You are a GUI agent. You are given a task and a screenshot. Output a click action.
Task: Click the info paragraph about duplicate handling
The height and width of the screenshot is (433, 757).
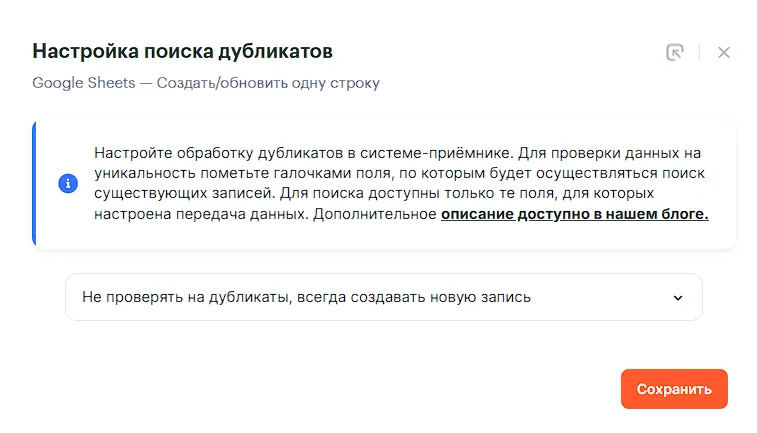click(401, 183)
